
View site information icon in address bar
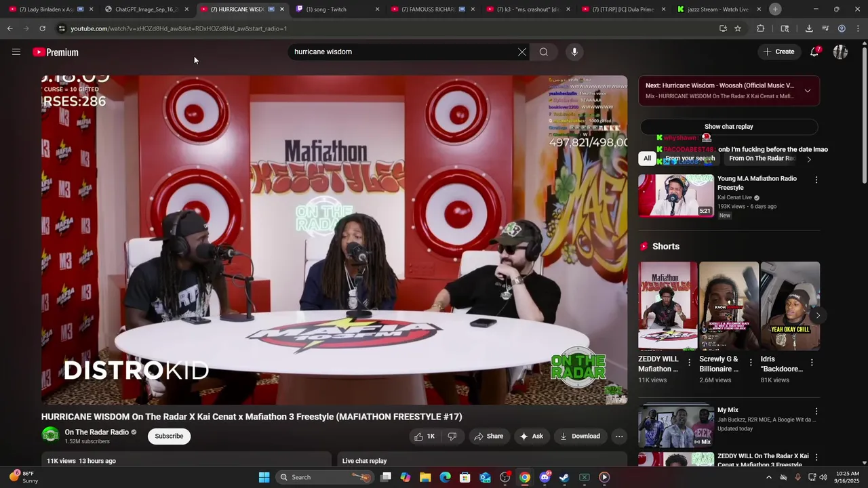tap(62, 28)
